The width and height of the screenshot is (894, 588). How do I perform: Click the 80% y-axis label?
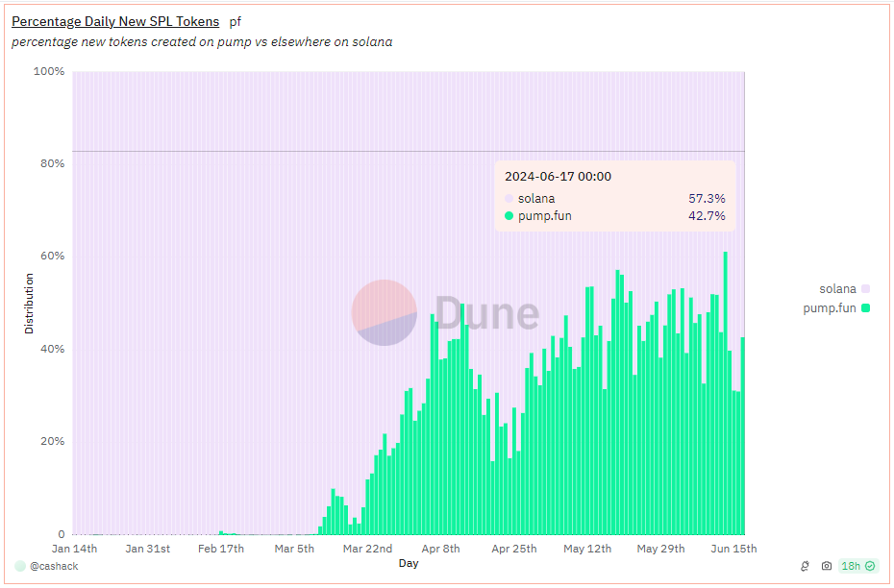pyautogui.click(x=53, y=163)
